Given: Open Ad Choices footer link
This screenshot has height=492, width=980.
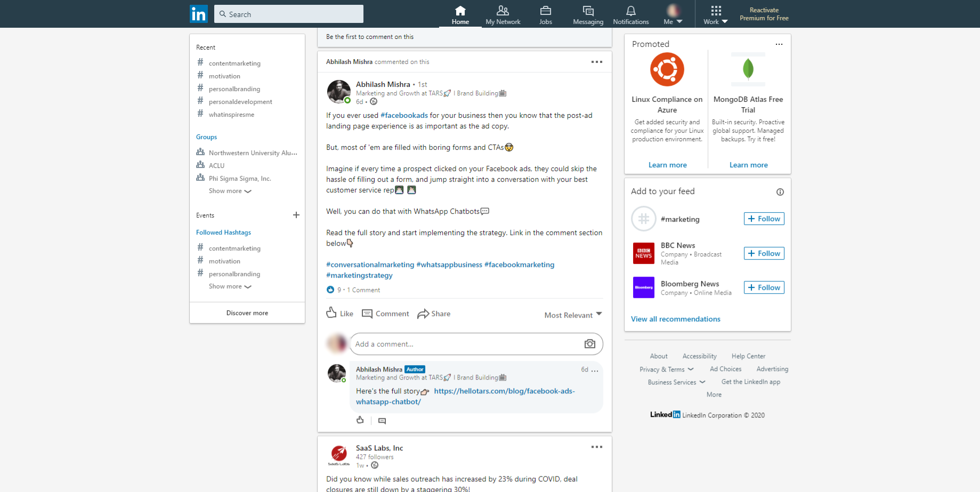Looking at the screenshot, I should coord(725,369).
